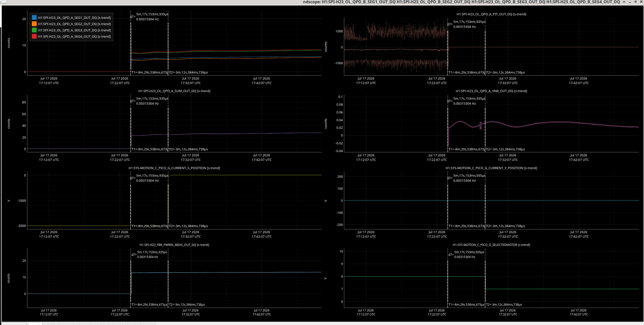Select the T2 cursor line in the SUM_OUT_DQ plot
The height and width of the screenshot is (325, 644).
(x=168, y=123)
